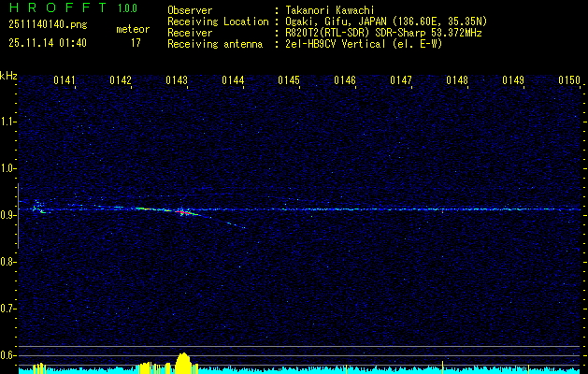Select the 1.0 frequency axis label
588x374 pixels.
pyautogui.click(x=8, y=168)
